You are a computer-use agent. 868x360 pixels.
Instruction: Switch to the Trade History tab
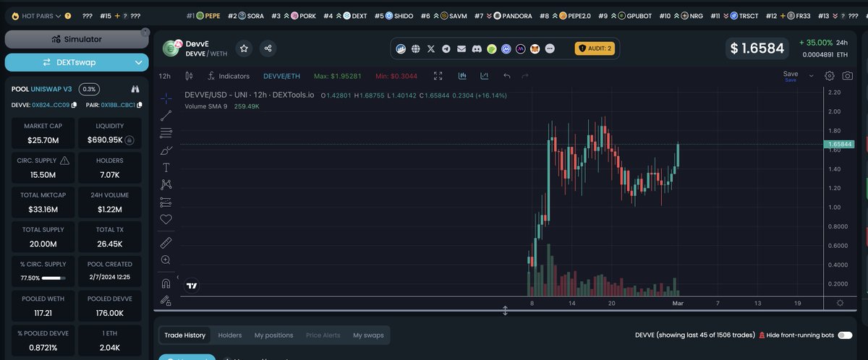(x=185, y=335)
